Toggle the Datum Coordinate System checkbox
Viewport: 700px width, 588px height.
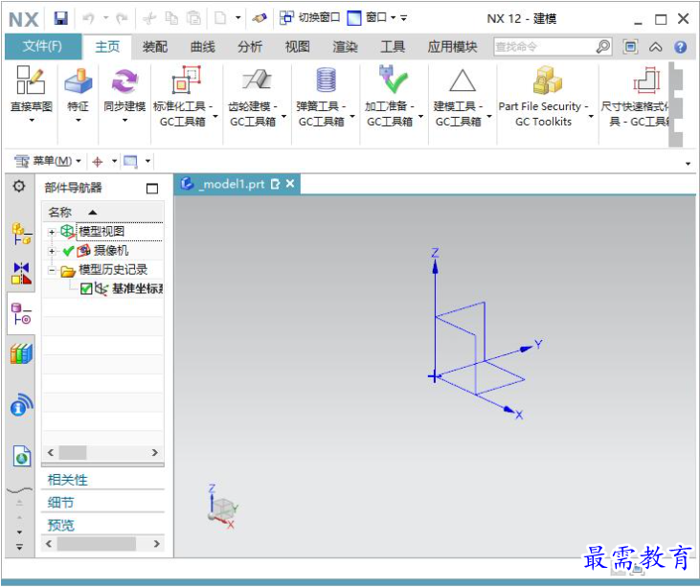pos(86,289)
